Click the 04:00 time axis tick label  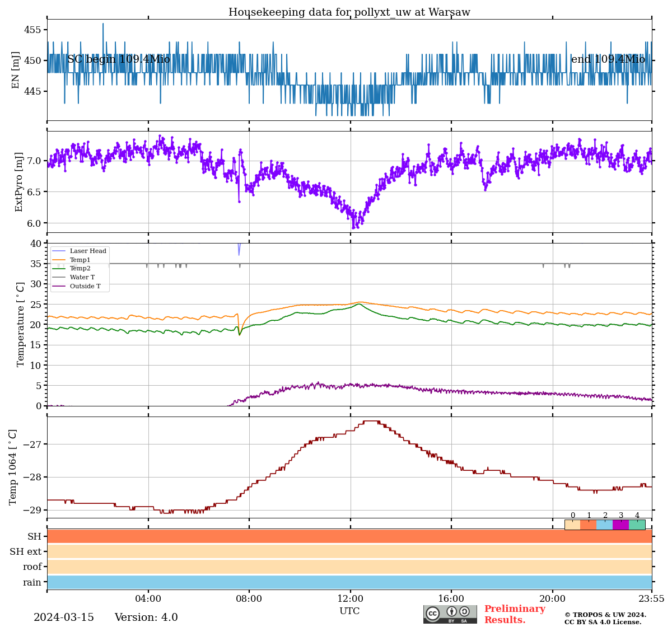148,599
